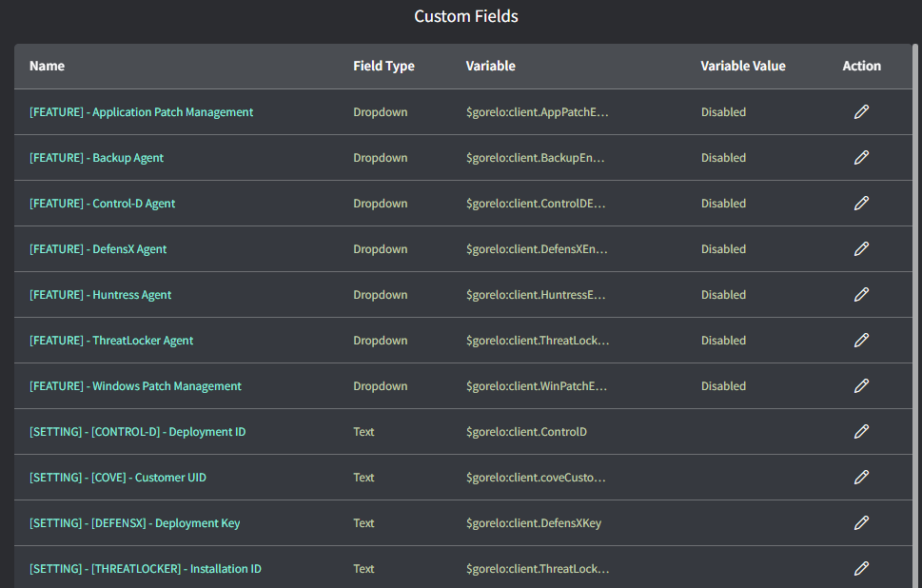Select the THREATLOCKER Installation ID link
Screen dimensions: 922x588
[146, 569]
